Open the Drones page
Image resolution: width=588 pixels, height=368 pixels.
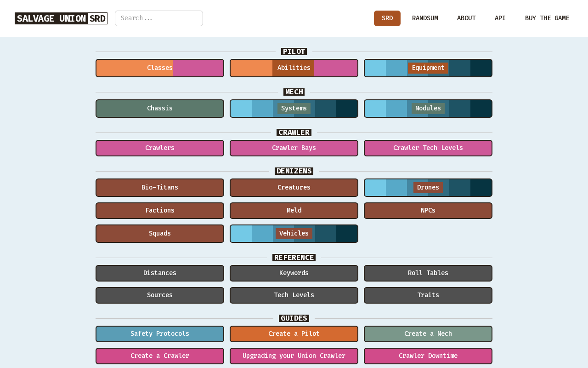coord(428,188)
